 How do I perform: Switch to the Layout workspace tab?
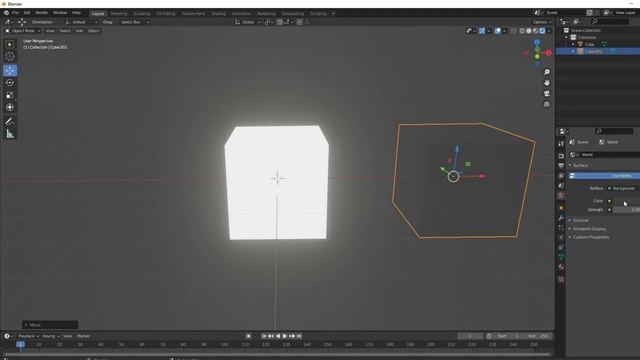coord(98,13)
